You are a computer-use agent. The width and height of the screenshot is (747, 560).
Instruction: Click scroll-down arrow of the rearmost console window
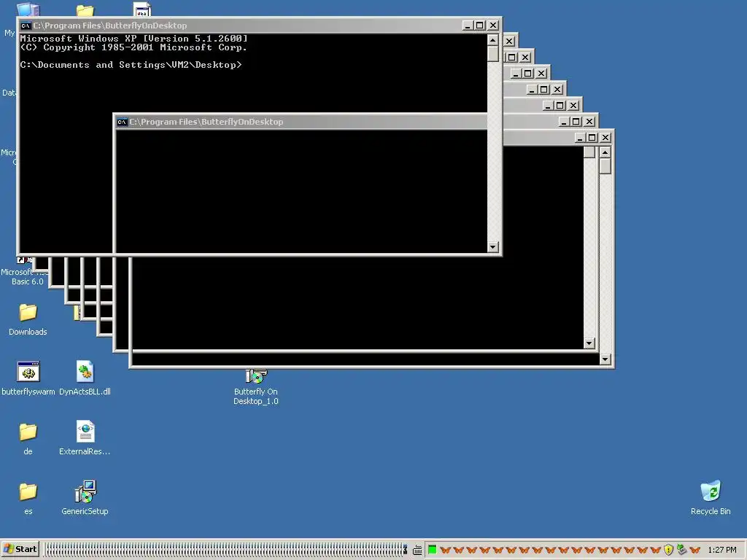pos(605,359)
